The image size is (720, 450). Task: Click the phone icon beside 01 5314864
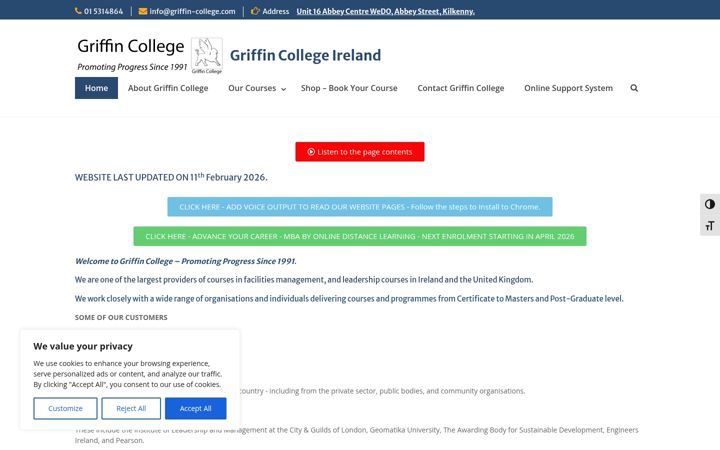78,11
